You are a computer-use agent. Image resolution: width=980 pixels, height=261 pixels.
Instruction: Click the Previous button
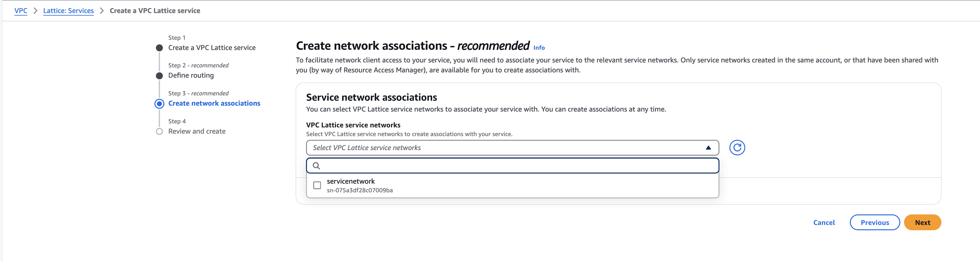click(874, 223)
